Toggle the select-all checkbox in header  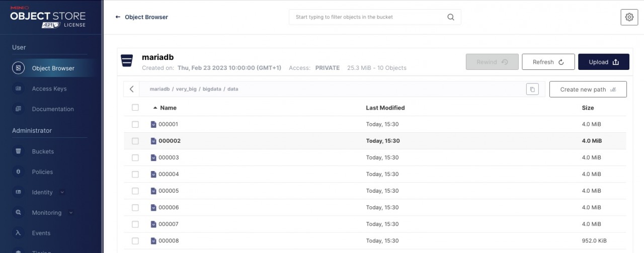[x=135, y=108]
